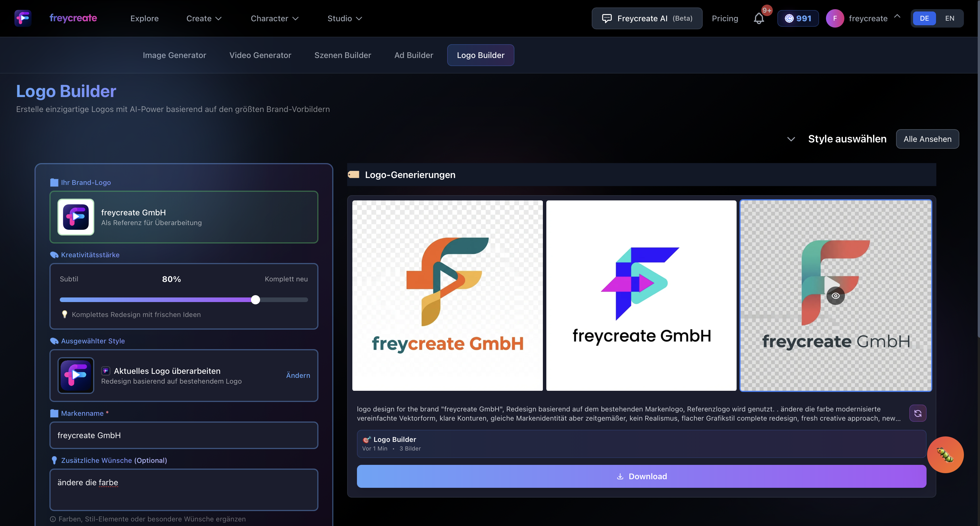Screen dimensions: 980x526
Task: Click the freycreate username in header
Action: tap(868, 18)
